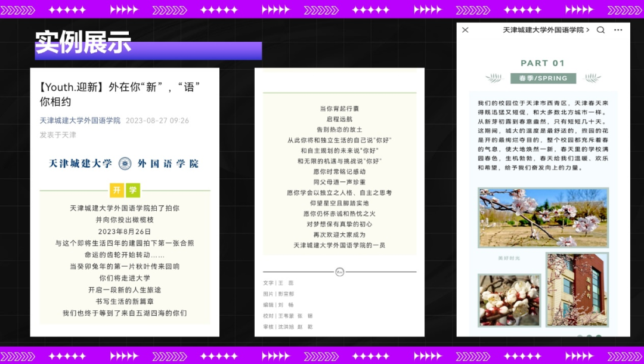
Task: Click the line "再次欢迎大家成为"
Action: (x=340, y=235)
